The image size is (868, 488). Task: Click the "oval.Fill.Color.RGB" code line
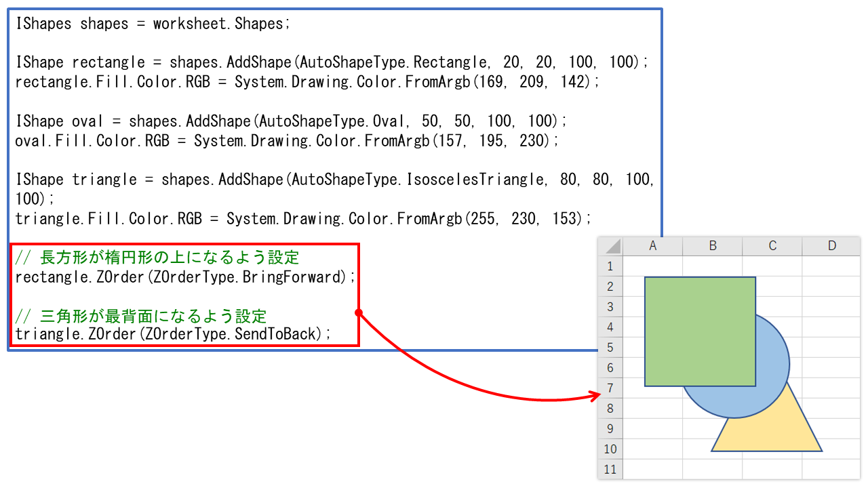pos(288,141)
